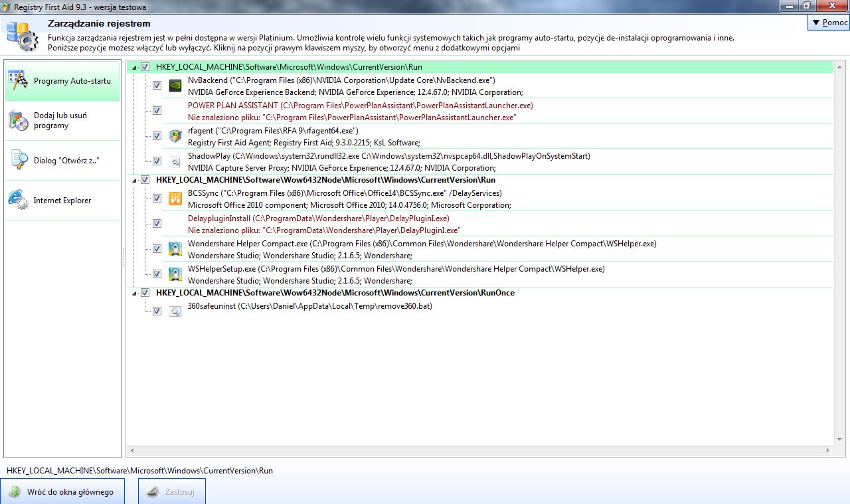Disable the DelaypluginInstall entry checkbox
Viewport: 850px width, 504px height.
157,224
